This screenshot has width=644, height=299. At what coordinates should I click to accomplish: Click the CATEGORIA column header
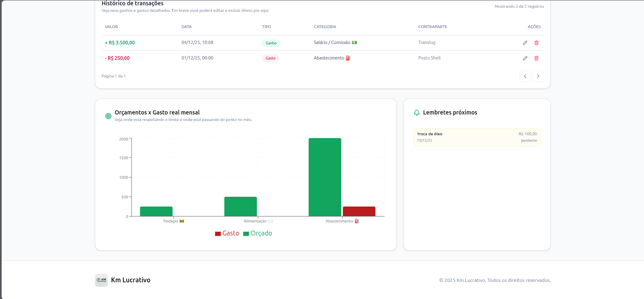point(325,27)
